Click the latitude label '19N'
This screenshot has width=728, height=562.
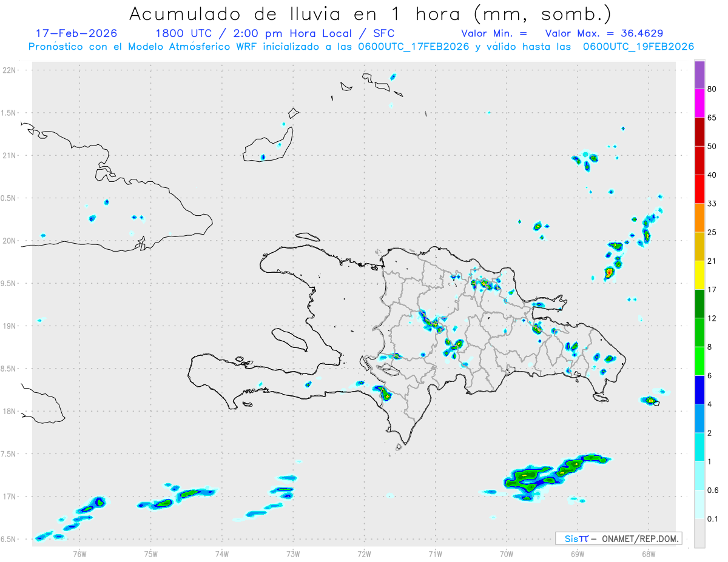(x=10, y=326)
